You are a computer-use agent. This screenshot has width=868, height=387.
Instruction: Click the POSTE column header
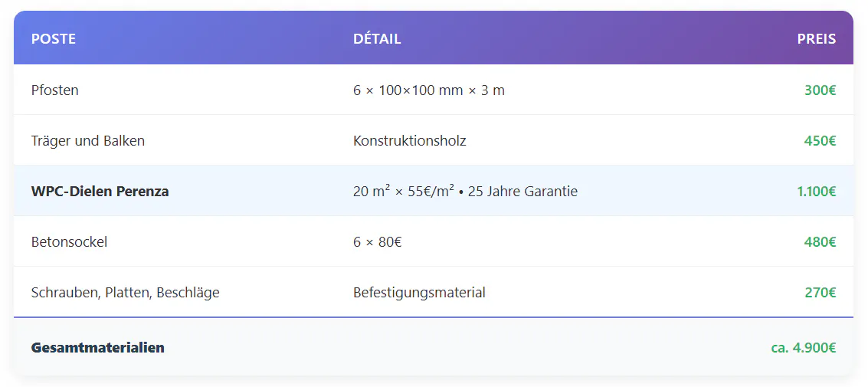(54, 38)
